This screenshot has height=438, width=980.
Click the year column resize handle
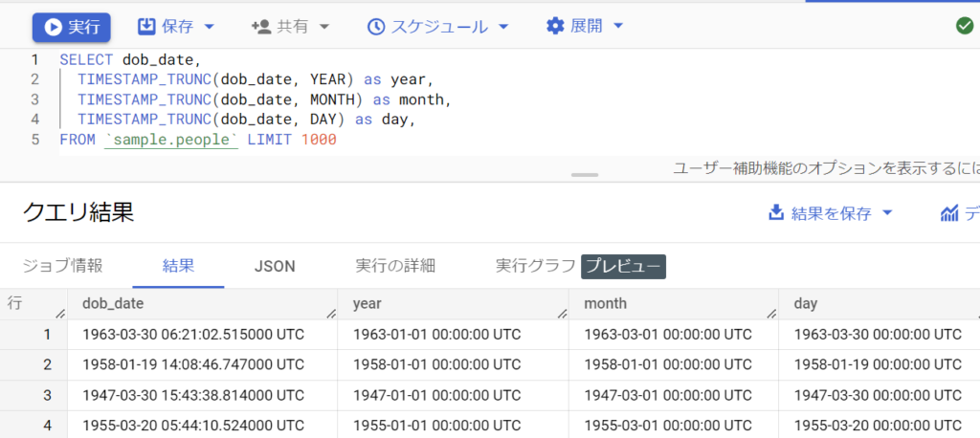click(x=563, y=314)
